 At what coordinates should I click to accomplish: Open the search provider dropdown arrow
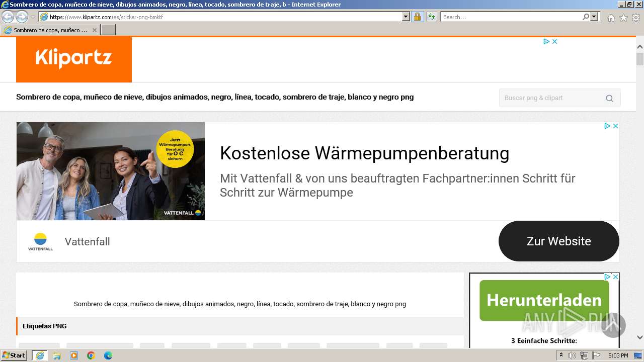pos(594,17)
